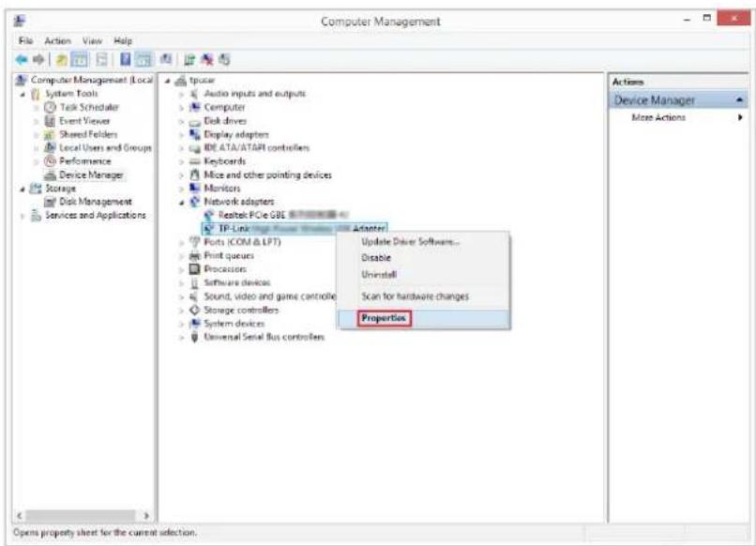Click the Back arrow toolbar icon
The width and height of the screenshot is (756, 546).
22,60
